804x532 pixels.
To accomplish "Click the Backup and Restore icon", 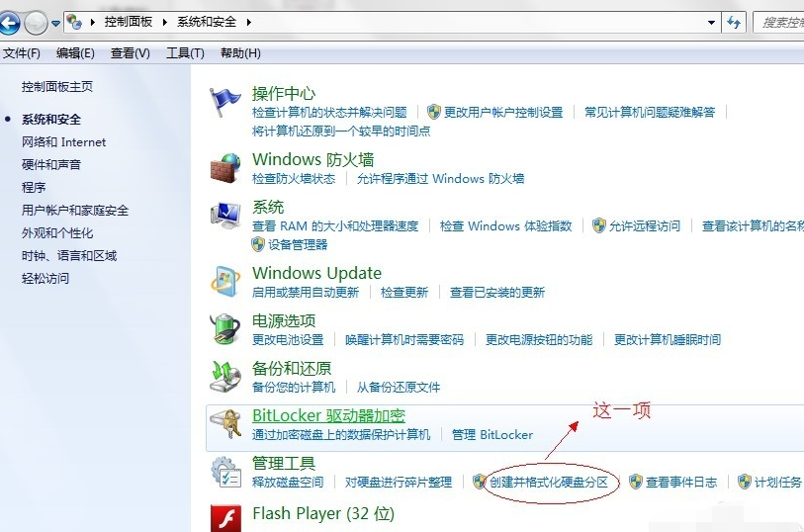I will [225, 376].
